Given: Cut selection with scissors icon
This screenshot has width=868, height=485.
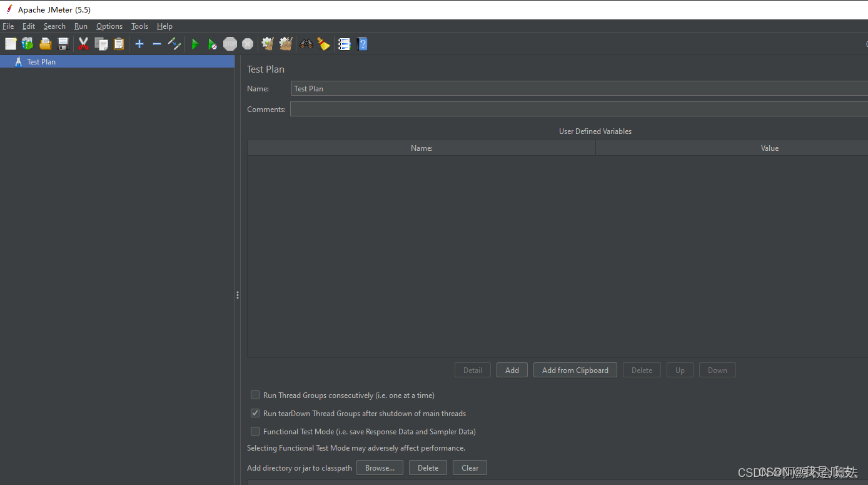Looking at the screenshot, I should [x=83, y=44].
